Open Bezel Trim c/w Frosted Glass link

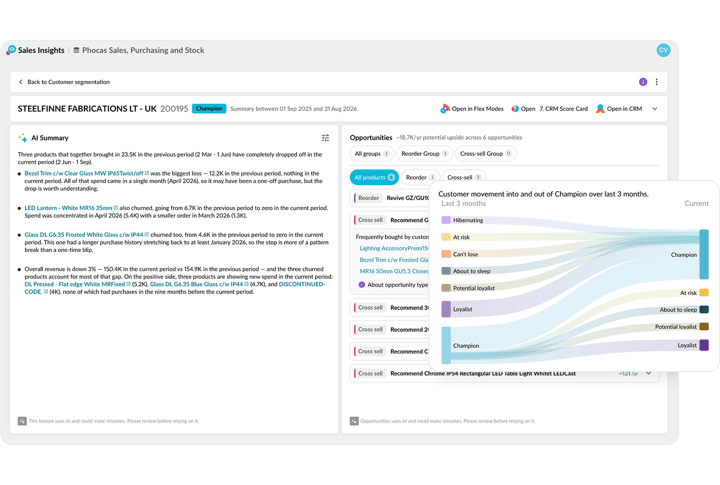point(394,259)
